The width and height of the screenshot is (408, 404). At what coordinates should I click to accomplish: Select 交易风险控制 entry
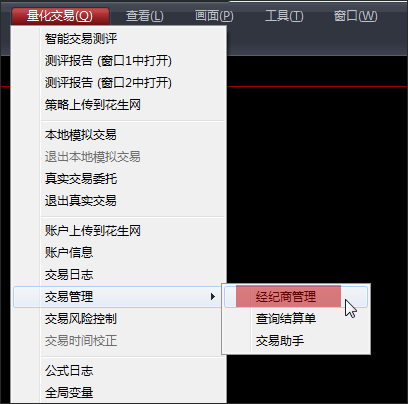coord(119,319)
